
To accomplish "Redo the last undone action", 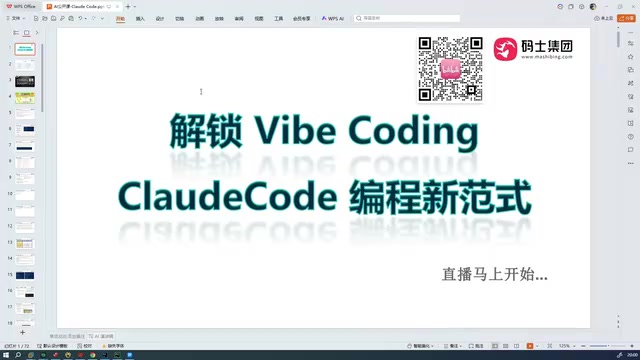I will pyautogui.click(x=94, y=18).
